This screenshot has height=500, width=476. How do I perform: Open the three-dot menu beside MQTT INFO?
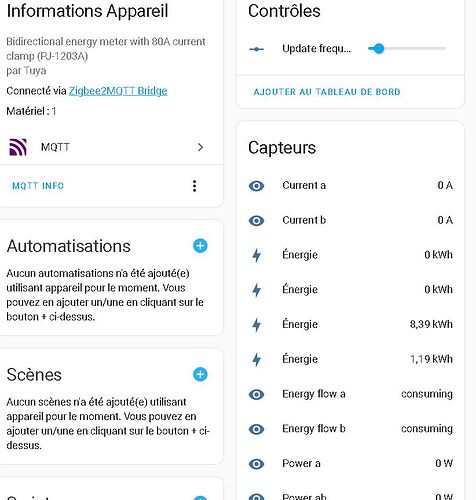194,186
